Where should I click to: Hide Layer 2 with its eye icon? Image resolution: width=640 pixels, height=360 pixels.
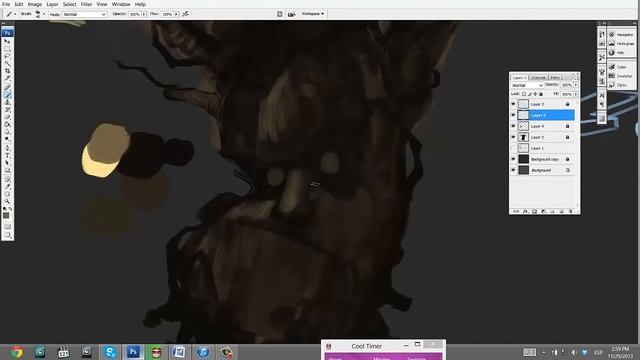pos(513,137)
